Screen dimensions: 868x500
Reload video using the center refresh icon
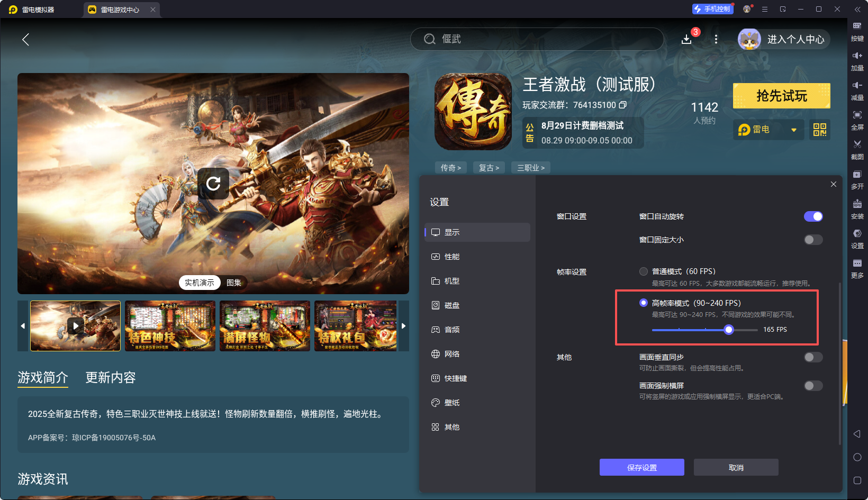click(213, 184)
